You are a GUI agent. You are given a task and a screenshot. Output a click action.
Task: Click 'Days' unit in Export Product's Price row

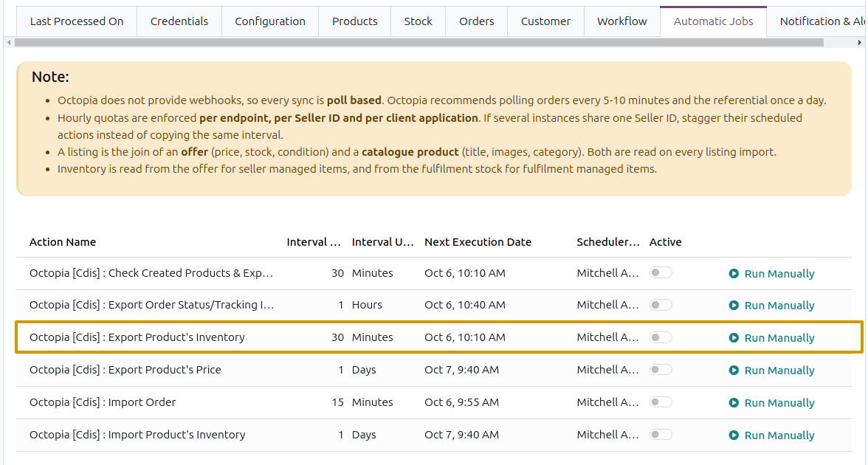pos(364,370)
